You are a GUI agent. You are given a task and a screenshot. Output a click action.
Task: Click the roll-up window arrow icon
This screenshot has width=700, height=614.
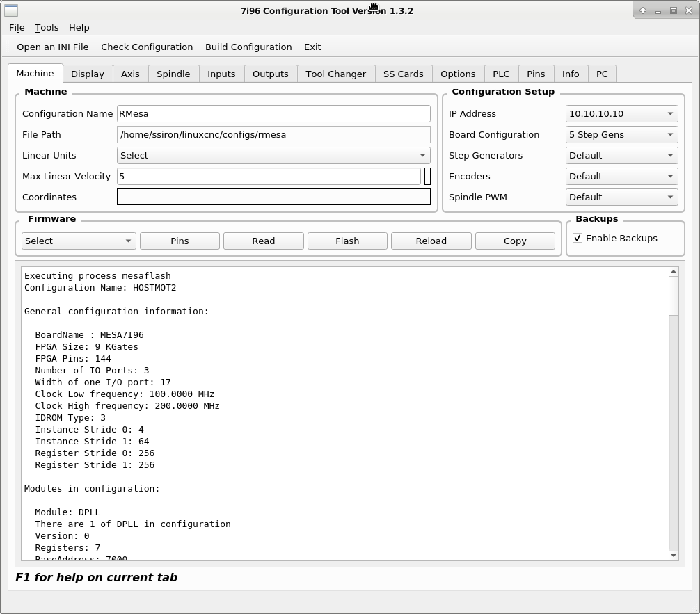[x=643, y=10]
